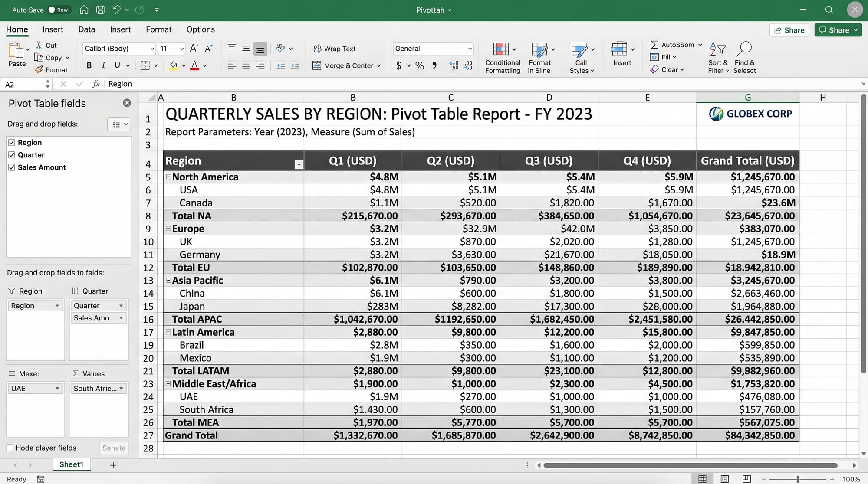The height and width of the screenshot is (484, 868).
Task: Switch to the Options tab
Action: (x=200, y=29)
